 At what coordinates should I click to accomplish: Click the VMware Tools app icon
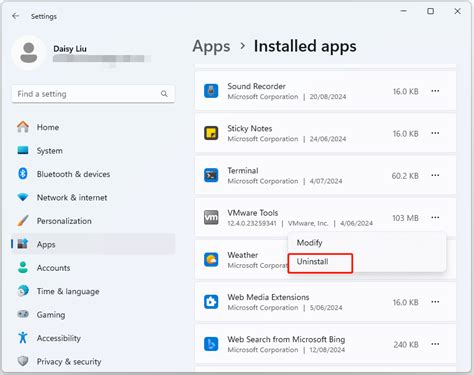(x=211, y=218)
